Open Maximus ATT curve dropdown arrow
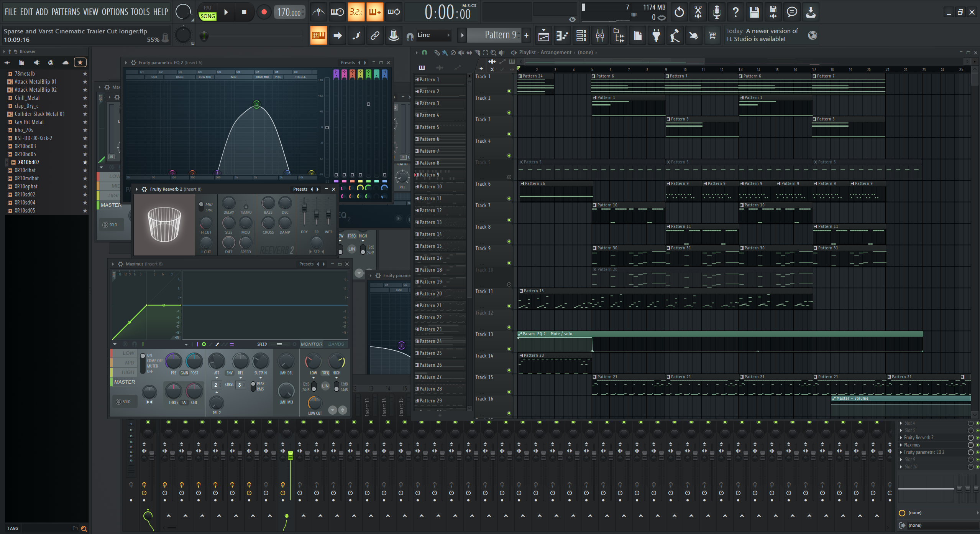Viewport: 980px width, 534px height. [x=217, y=378]
